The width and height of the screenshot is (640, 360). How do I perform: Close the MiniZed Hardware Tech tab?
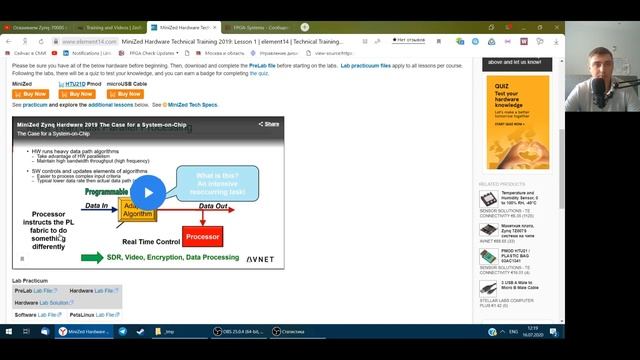coord(215,28)
